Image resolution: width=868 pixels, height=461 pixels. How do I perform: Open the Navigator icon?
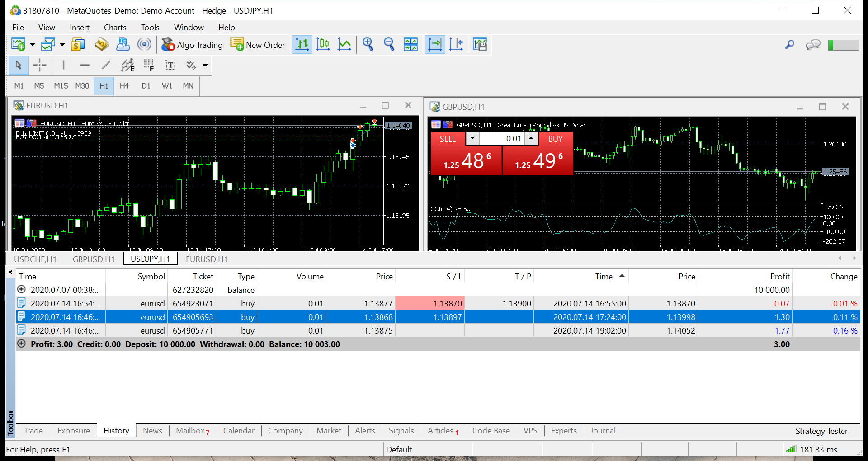pyautogui.click(x=123, y=44)
